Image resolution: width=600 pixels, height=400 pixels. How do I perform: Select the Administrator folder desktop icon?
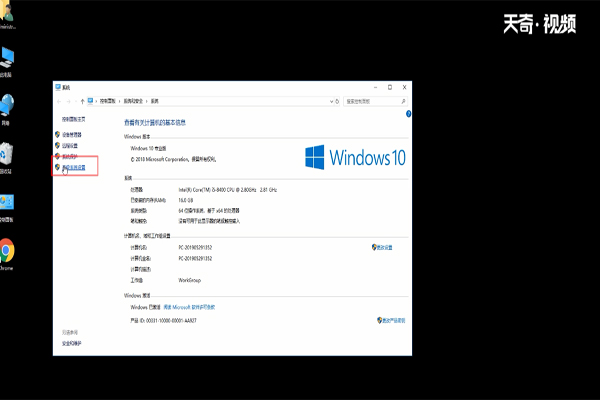point(7,15)
